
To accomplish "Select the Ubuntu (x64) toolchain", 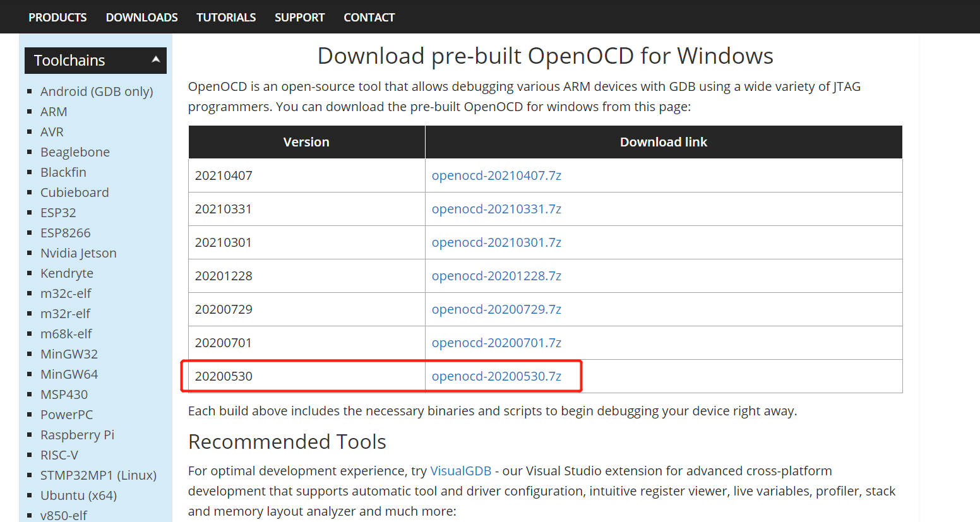I will coord(77,495).
